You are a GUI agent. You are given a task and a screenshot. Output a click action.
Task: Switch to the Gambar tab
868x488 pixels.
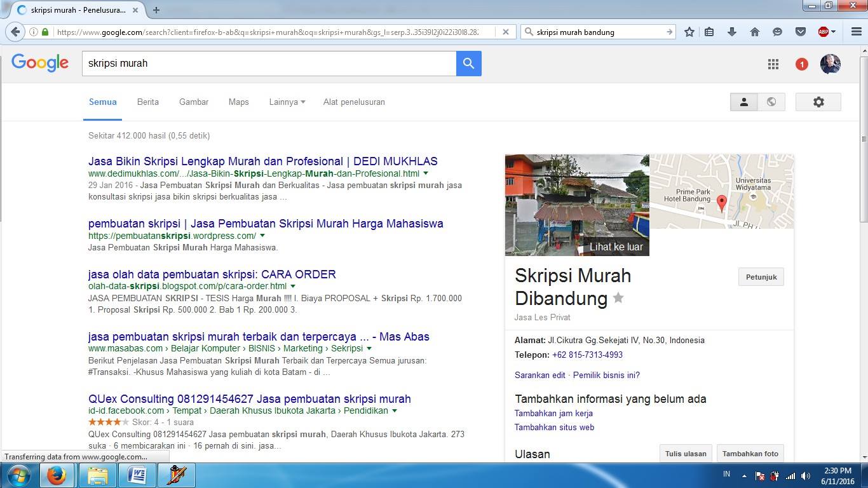click(194, 102)
